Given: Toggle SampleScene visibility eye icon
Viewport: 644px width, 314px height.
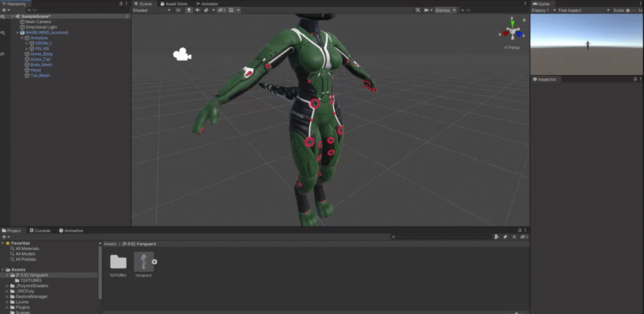Looking at the screenshot, I should [x=3, y=17].
